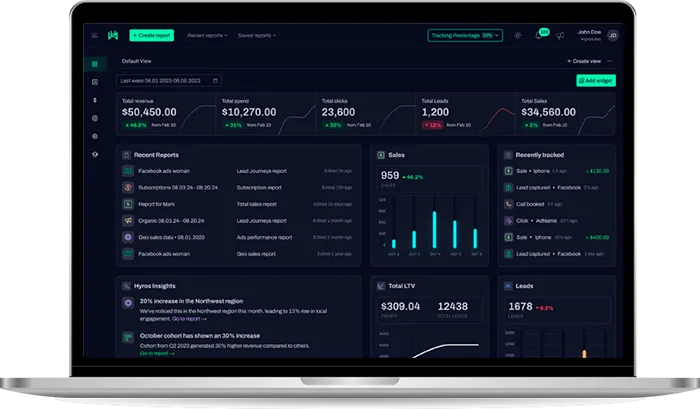Click the Last week date range field
700x409 pixels.
coord(169,81)
